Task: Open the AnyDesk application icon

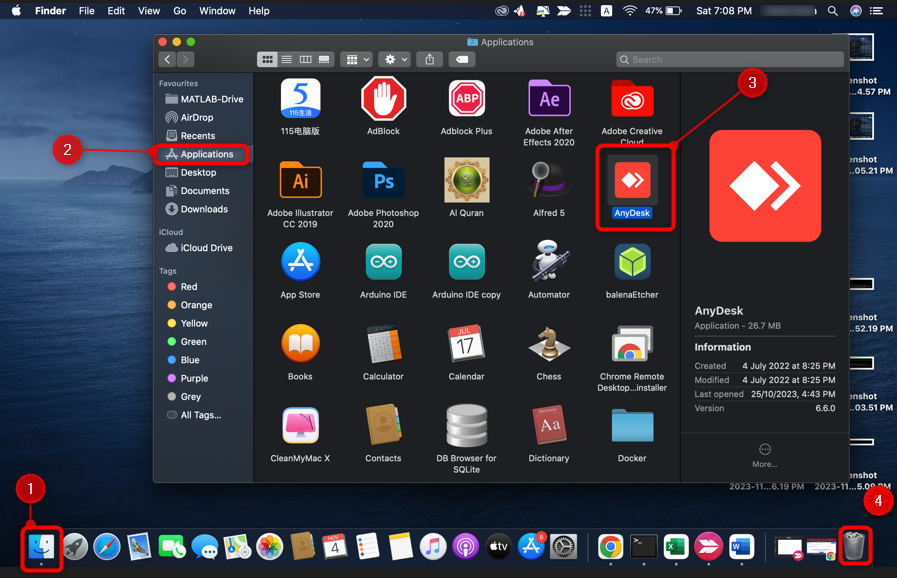Action: [x=632, y=181]
